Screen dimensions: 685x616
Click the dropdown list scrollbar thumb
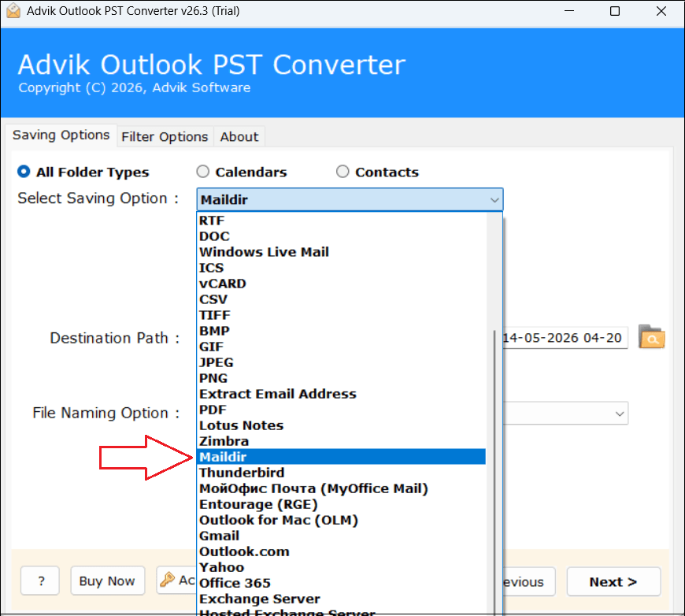(494, 472)
